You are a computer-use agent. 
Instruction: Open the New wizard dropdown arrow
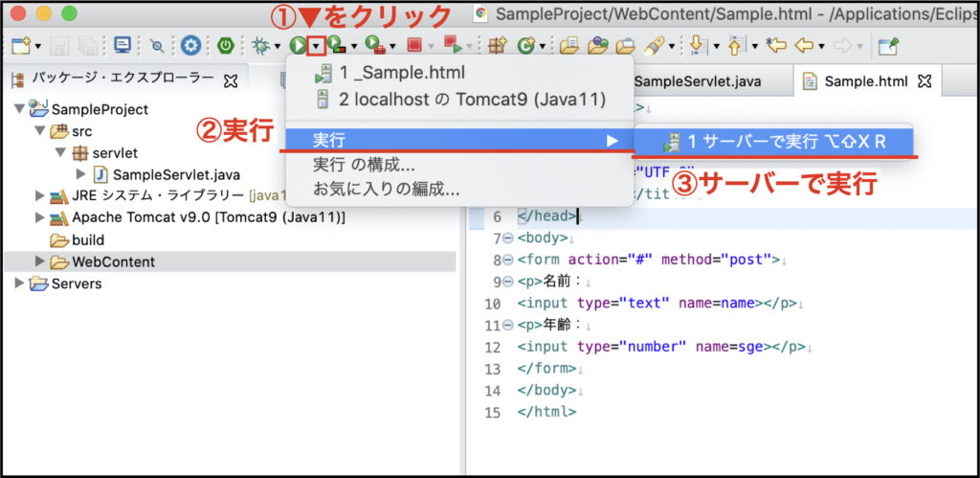pos(38,46)
